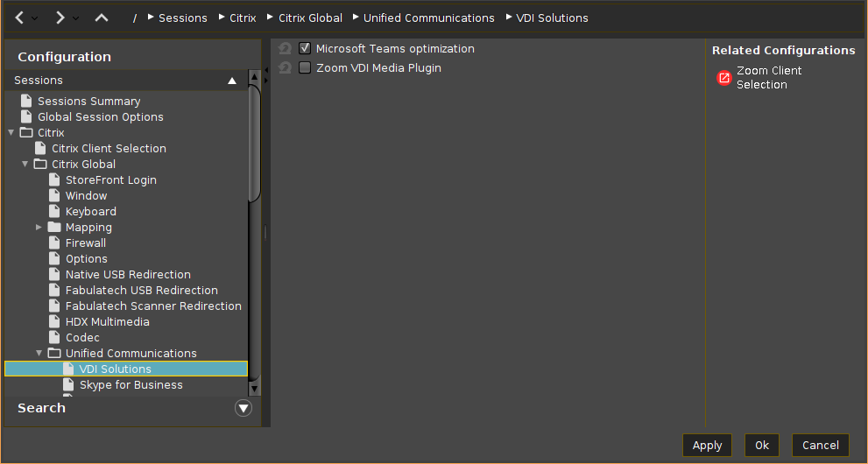The width and height of the screenshot is (868, 464).
Task: Click reset icon beside Zoom VDI Media Plugin
Action: tap(285, 68)
